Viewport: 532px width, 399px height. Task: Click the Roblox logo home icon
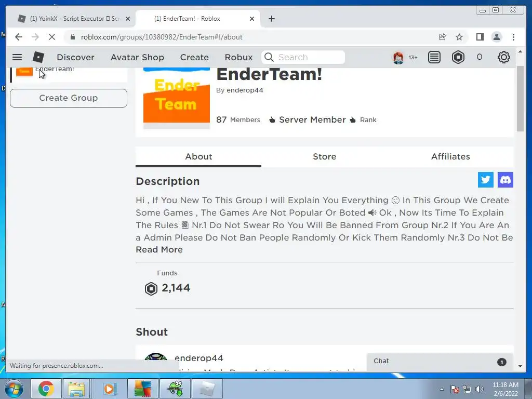click(38, 57)
